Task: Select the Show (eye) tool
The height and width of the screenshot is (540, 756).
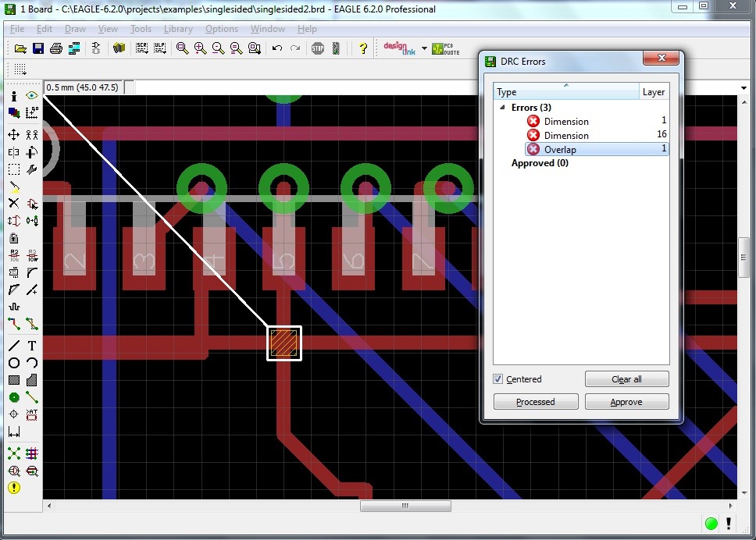Action: click(x=32, y=95)
